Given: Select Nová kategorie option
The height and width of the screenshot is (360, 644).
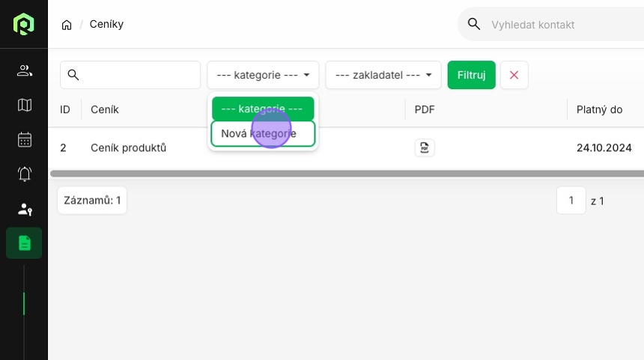Looking at the screenshot, I should [x=263, y=133].
